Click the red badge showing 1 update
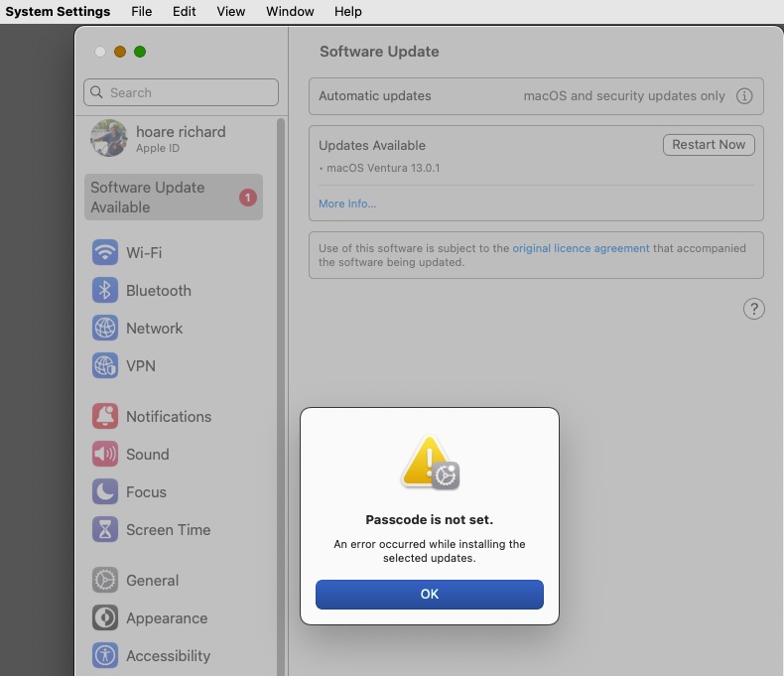 pyautogui.click(x=247, y=198)
